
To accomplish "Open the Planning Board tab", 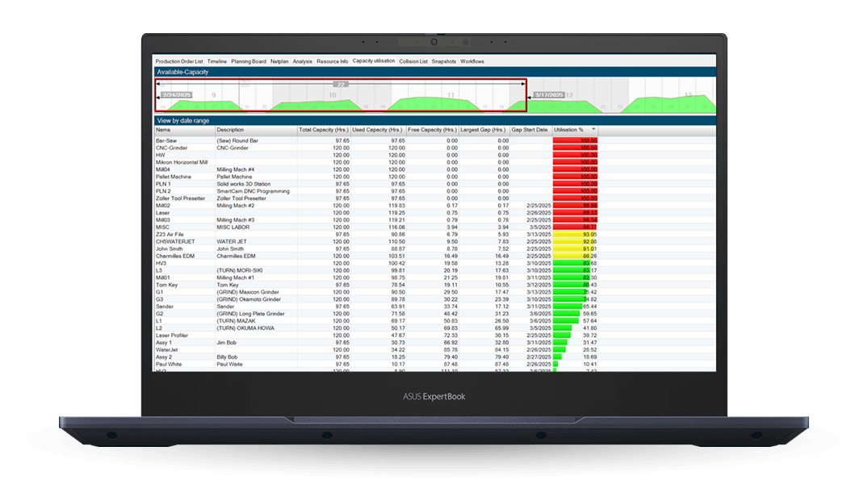I will pos(248,61).
